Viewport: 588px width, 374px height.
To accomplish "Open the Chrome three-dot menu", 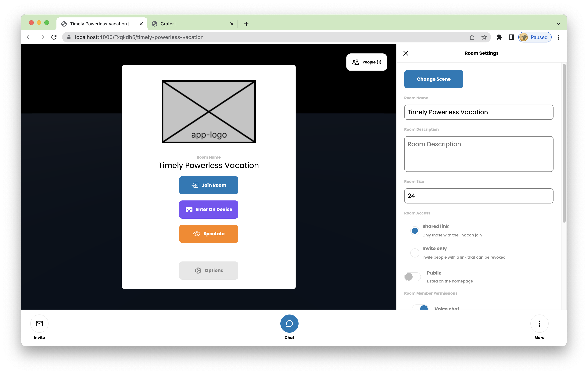I will click(x=558, y=37).
